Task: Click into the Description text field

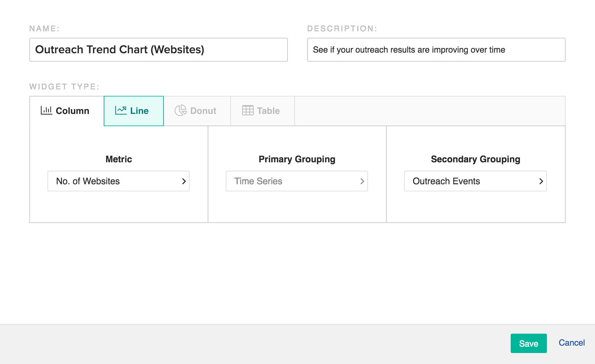Action: pos(436,50)
